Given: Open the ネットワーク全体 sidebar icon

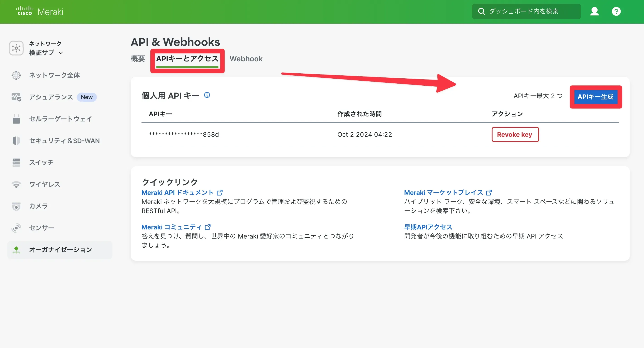Looking at the screenshot, I should pos(16,75).
